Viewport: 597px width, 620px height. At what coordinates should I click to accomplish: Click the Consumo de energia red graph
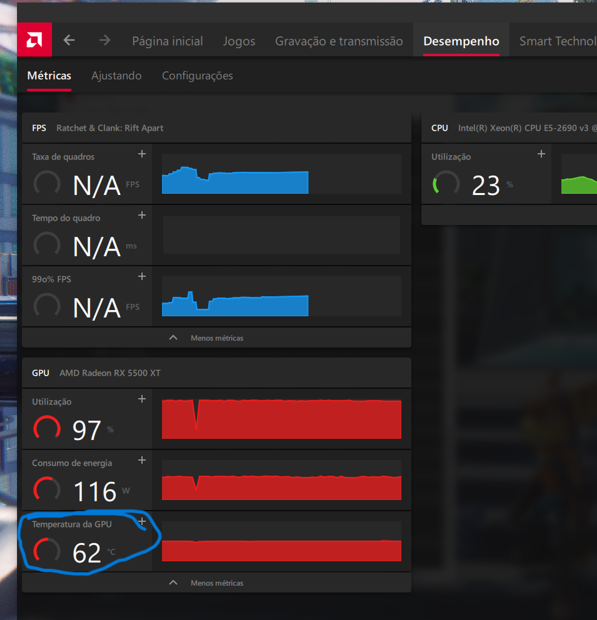coord(281,480)
